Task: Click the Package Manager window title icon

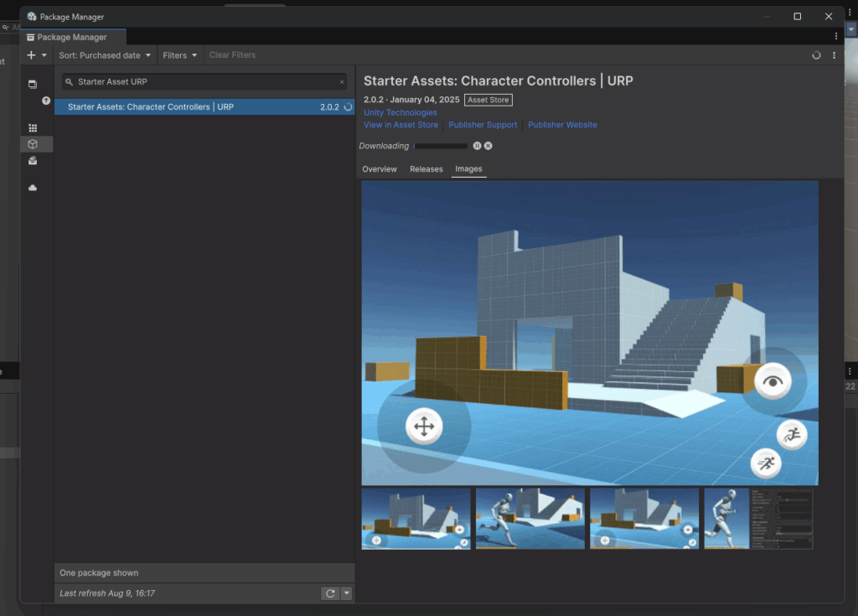Action: (32, 17)
